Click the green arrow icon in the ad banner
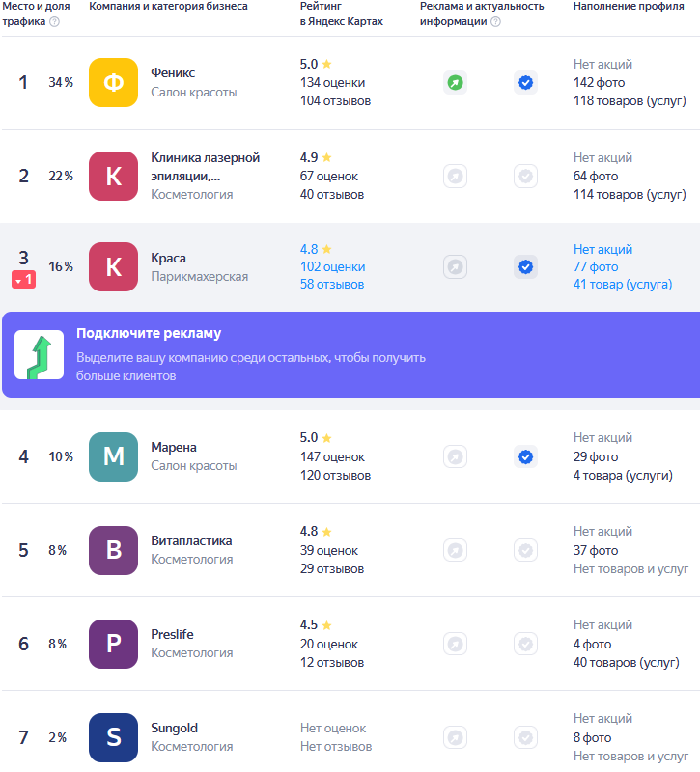This screenshot has height=772, width=700. click(x=39, y=354)
